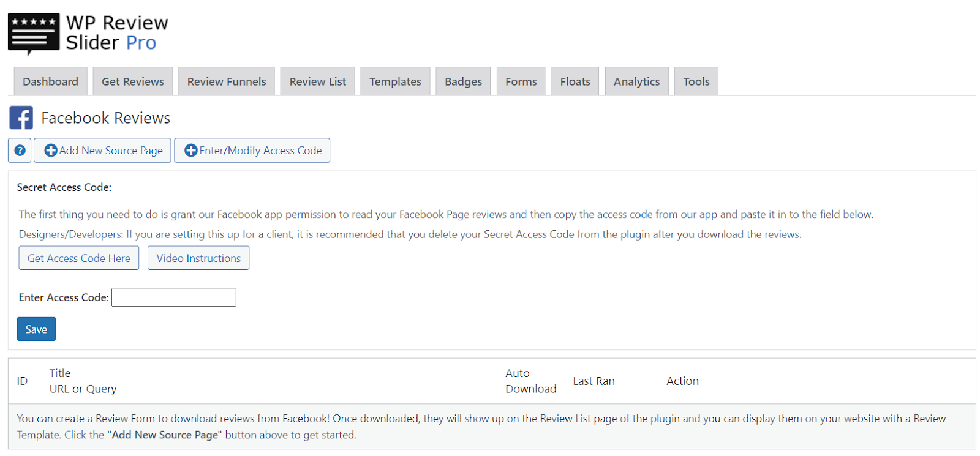Click the WP Review Slider Pro logo

tap(88, 34)
